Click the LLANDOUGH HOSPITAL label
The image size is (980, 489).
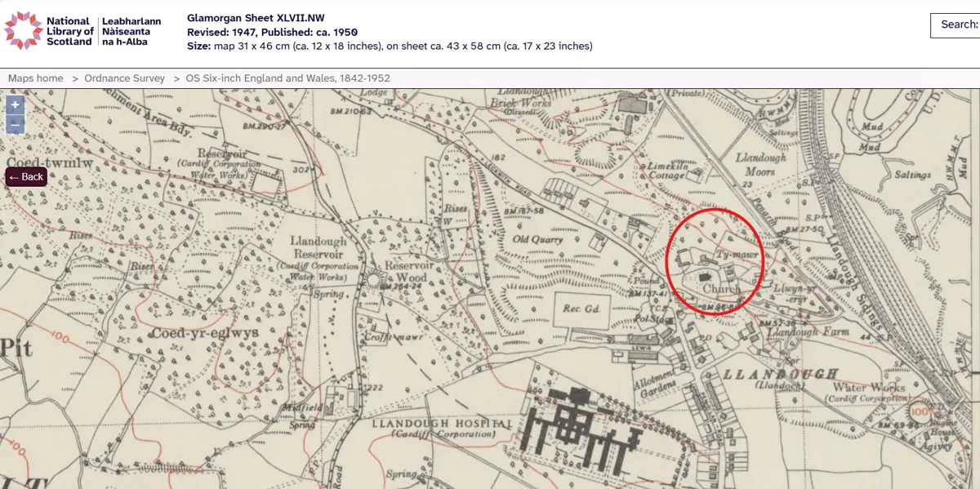pos(442,425)
